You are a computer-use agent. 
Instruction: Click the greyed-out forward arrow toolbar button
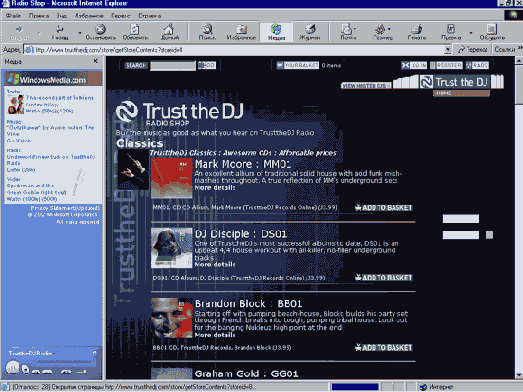pos(19,32)
